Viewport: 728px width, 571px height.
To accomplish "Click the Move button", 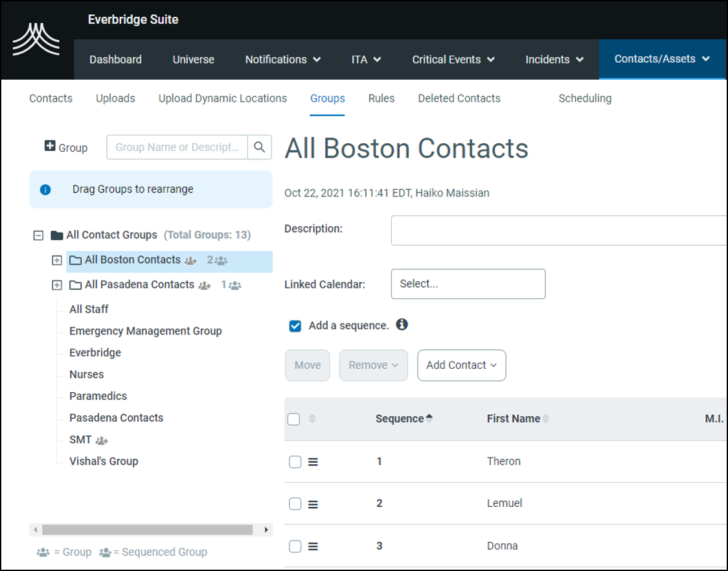I will pos(307,365).
